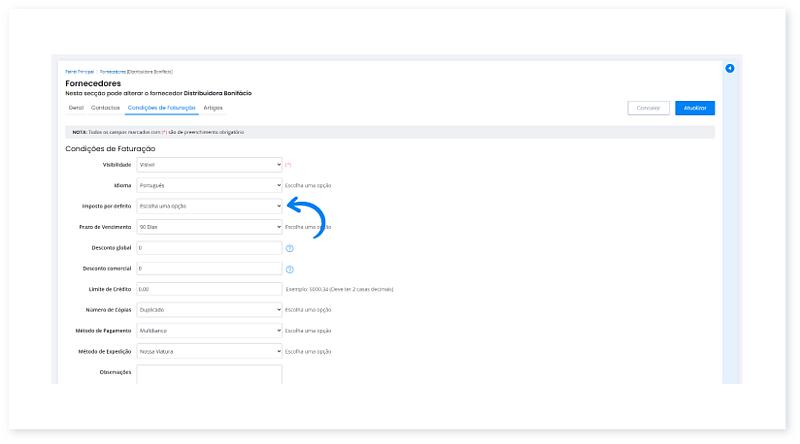The height and width of the screenshot is (444, 800).
Task: Open the Idioma dropdown set to Português
Action: 209,185
